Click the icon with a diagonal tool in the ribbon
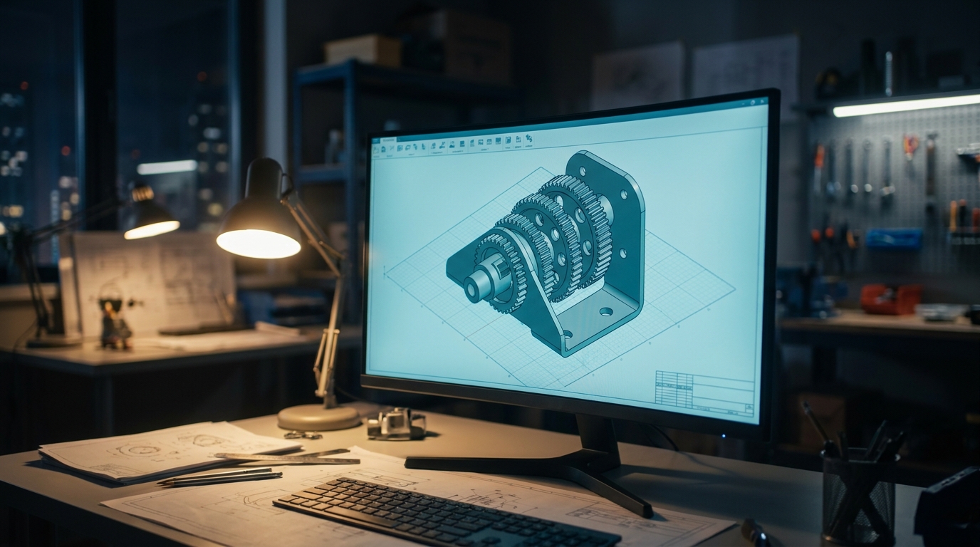 coord(442,145)
